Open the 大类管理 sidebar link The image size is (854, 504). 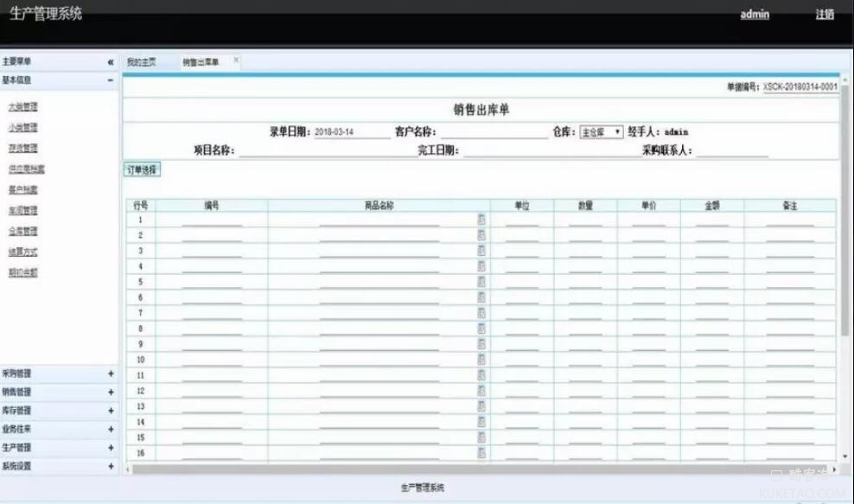coord(22,107)
